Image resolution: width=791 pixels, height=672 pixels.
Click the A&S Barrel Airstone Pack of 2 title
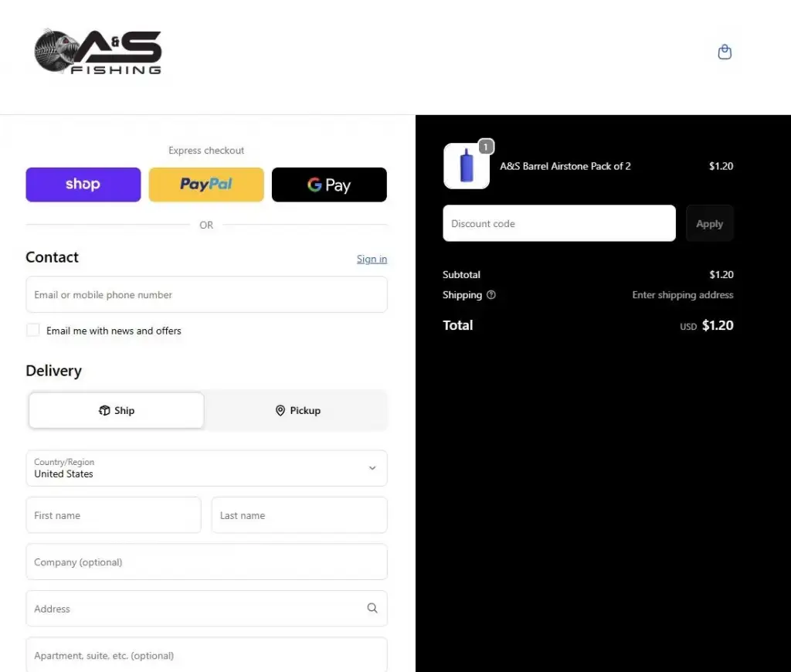(565, 167)
